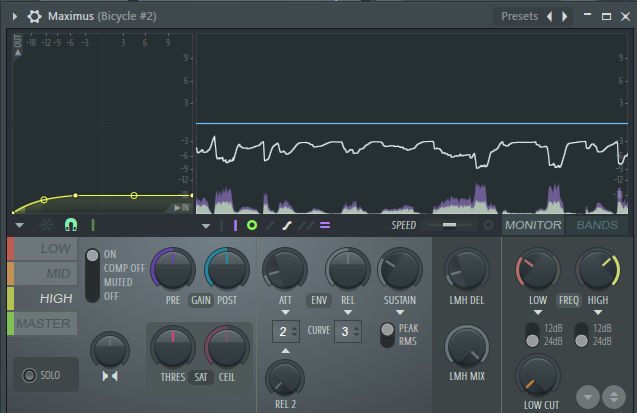Viewport: 637px width, 413px height.
Task: Toggle the white curve display icon
Action: tap(287, 225)
